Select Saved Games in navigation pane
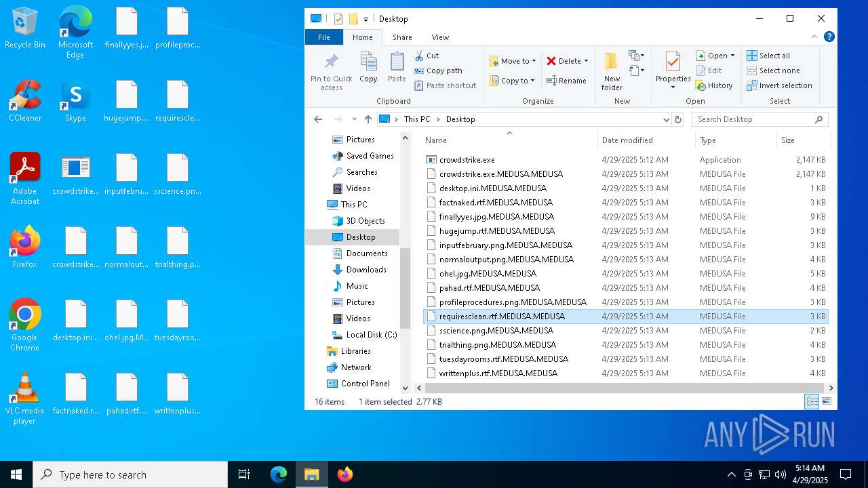Image resolution: width=868 pixels, height=488 pixels. [363, 156]
